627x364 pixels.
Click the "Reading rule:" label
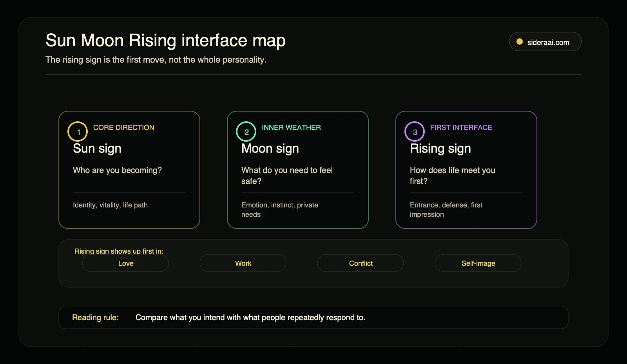tap(95, 317)
